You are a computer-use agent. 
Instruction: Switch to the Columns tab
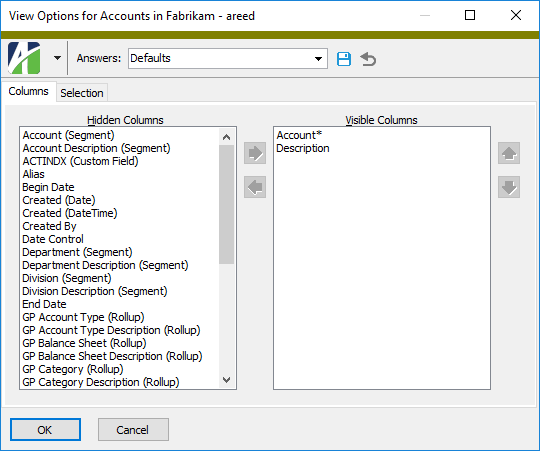[x=29, y=92]
